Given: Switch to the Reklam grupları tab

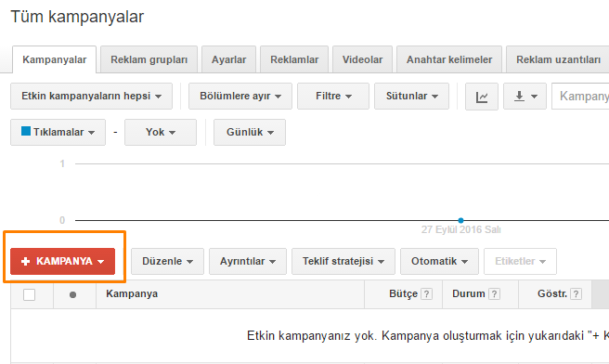Looking at the screenshot, I should [x=149, y=59].
